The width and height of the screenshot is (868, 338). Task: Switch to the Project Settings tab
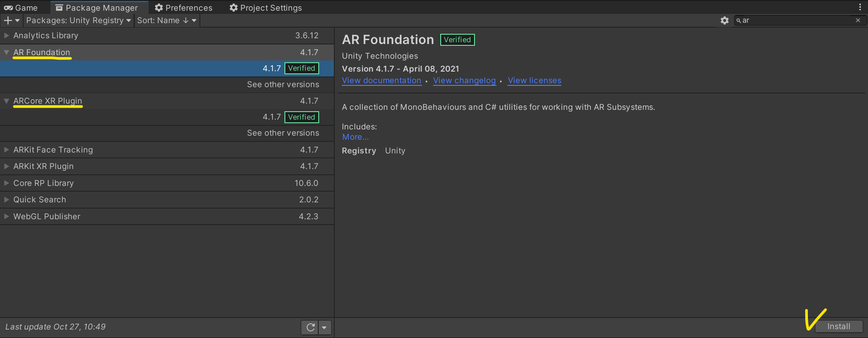[266, 8]
